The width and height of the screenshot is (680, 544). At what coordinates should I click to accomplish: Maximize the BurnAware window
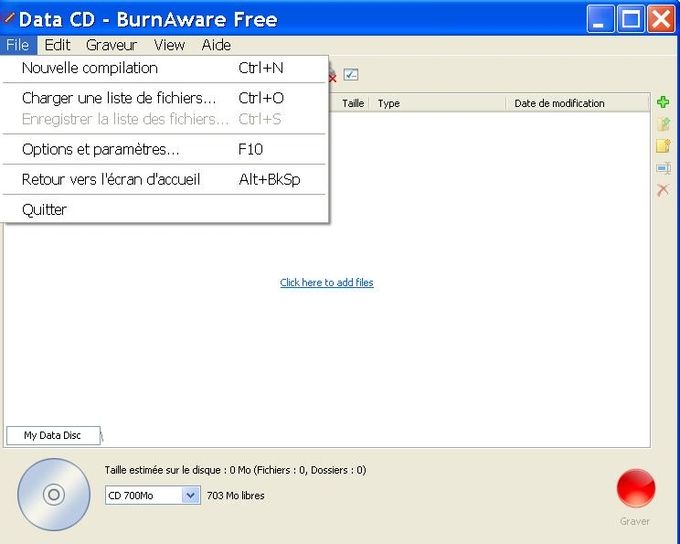(631, 19)
